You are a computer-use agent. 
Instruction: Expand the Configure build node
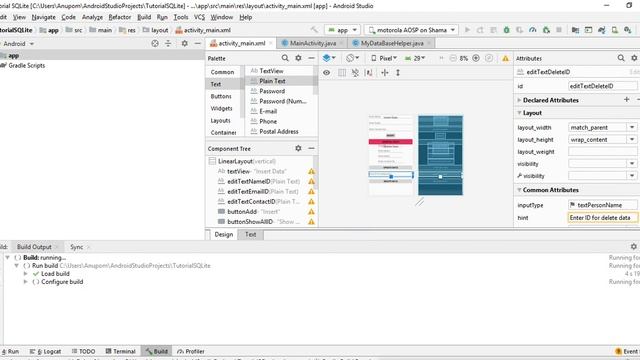tap(26, 282)
